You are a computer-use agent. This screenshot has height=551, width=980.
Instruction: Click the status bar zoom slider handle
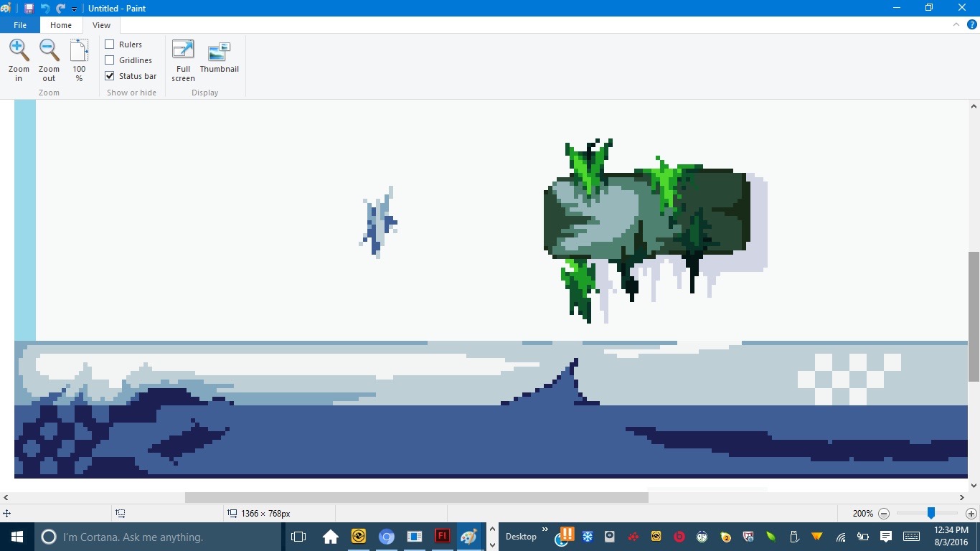click(930, 514)
